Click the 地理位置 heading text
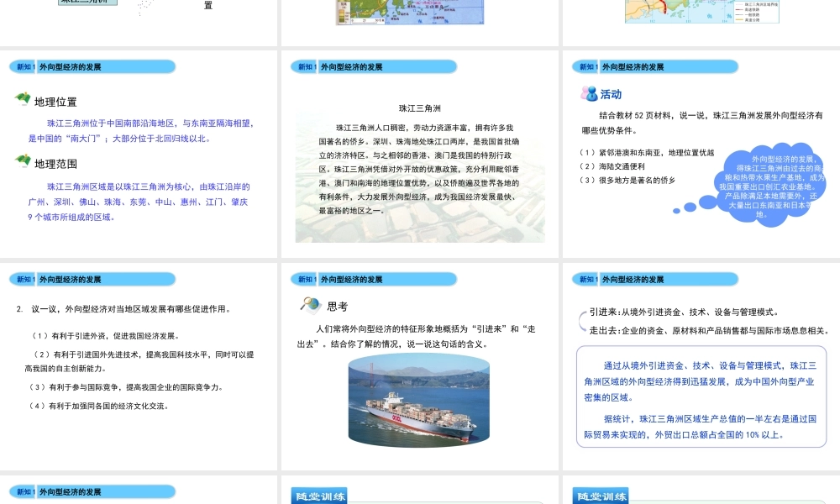Image resolution: width=840 pixels, height=504 pixels. coord(55,102)
